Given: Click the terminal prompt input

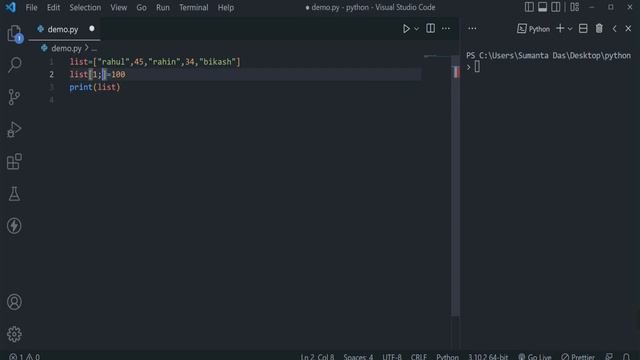Looking at the screenshot, I should 477,67.
